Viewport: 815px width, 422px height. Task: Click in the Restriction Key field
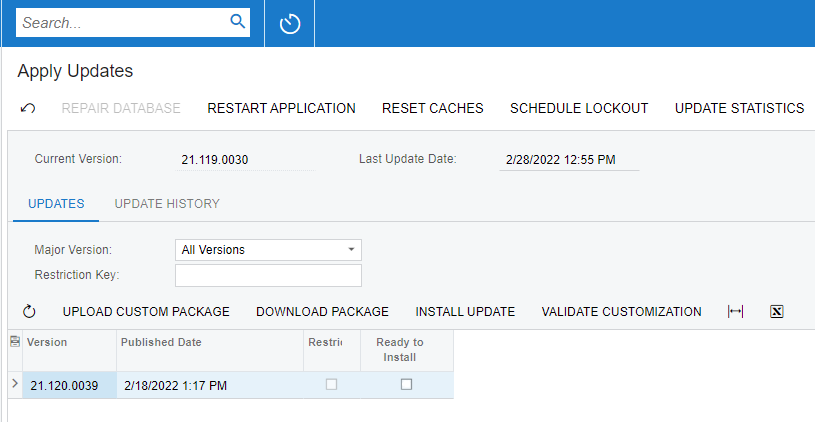click(x=268, y=275)
